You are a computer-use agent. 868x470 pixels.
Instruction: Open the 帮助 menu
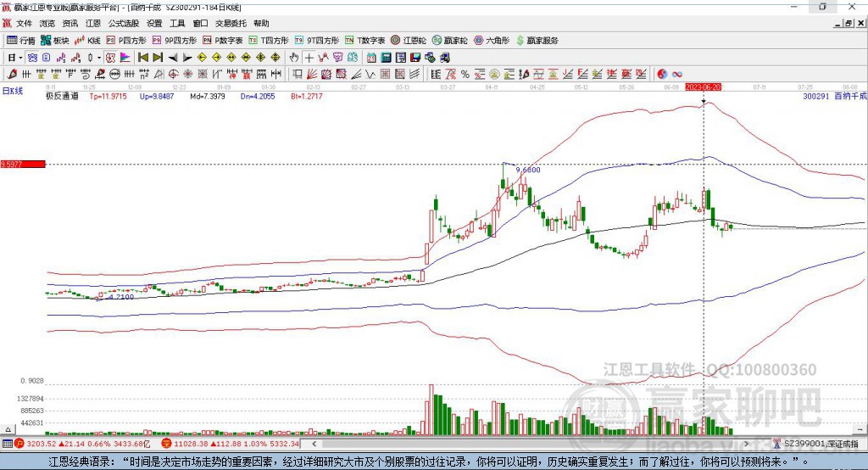pos(261,23)
